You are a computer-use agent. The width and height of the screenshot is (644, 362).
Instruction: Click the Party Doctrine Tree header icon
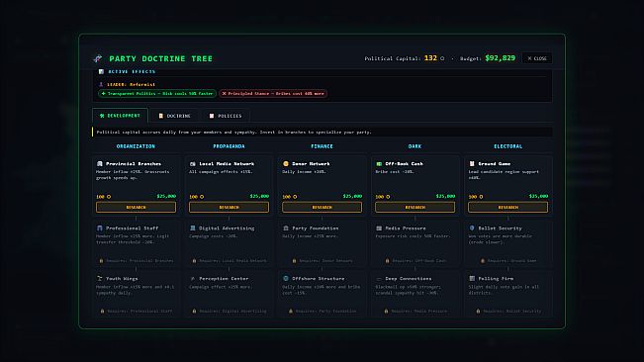point(98,58)
